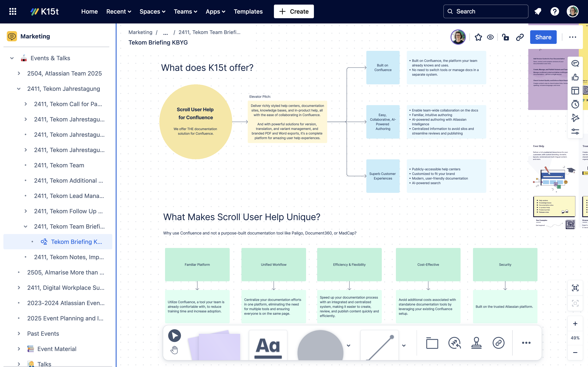Click the Create button

[x=294, y=11]
